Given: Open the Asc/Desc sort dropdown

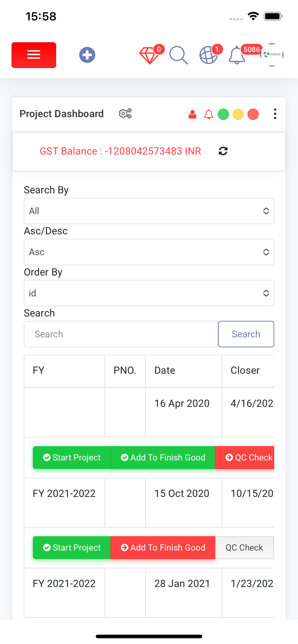Looking at the screenshot, I should pos(149,252).
